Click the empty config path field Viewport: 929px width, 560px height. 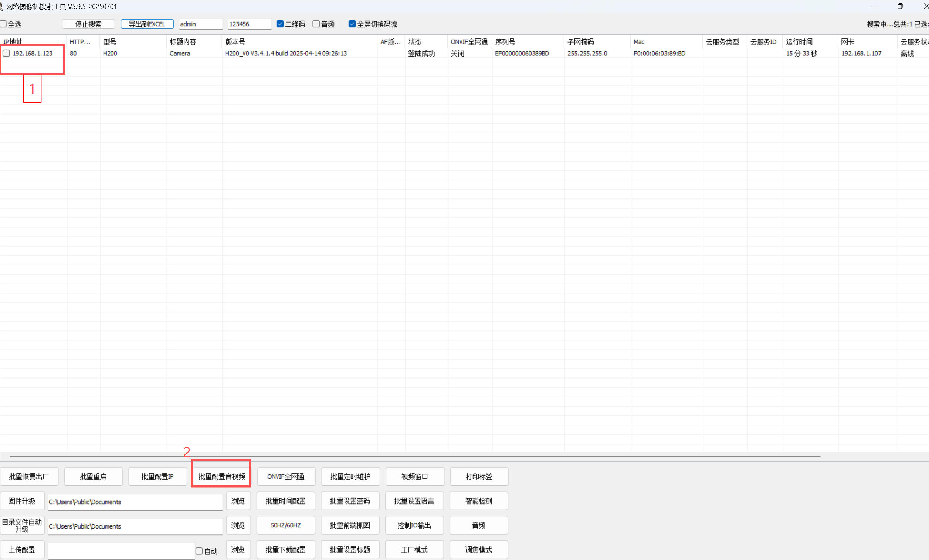(x=121, y=551)
